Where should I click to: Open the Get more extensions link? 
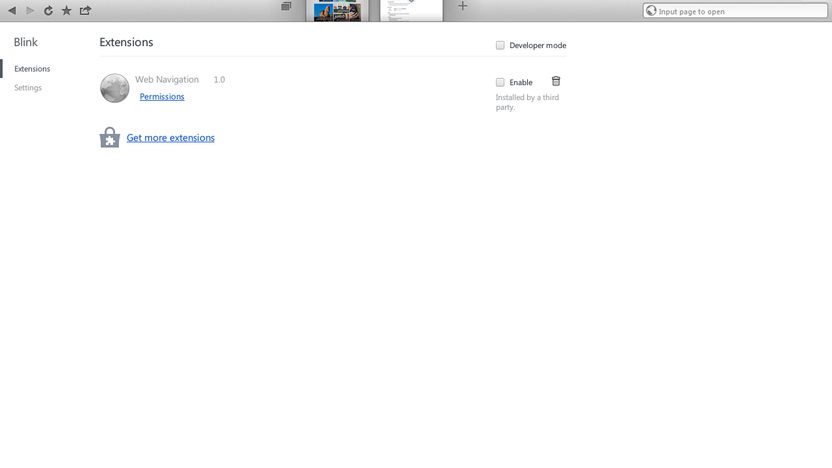[170, 138]
